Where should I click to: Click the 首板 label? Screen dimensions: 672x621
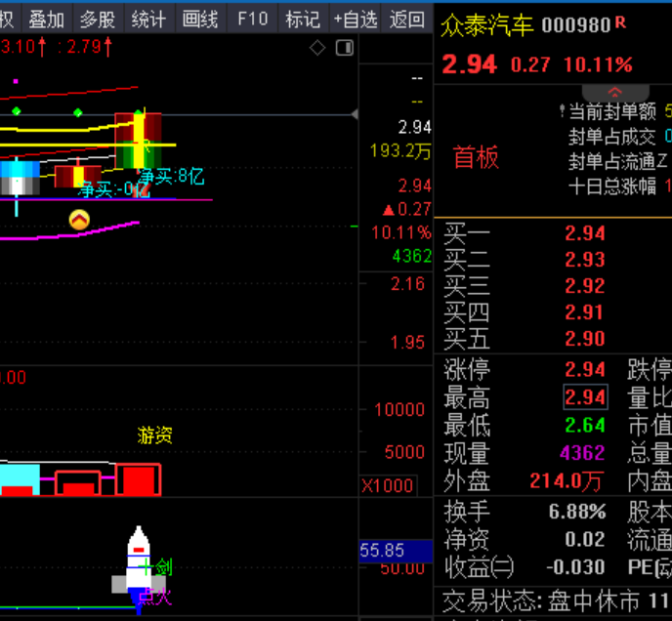point(476,157)
